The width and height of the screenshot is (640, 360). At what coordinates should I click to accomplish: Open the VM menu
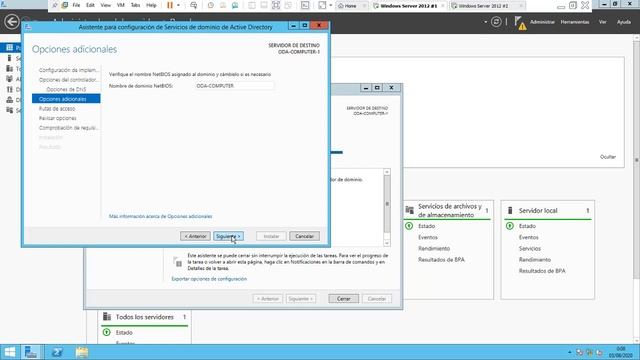pyautogui.click(x=120, y=5)
